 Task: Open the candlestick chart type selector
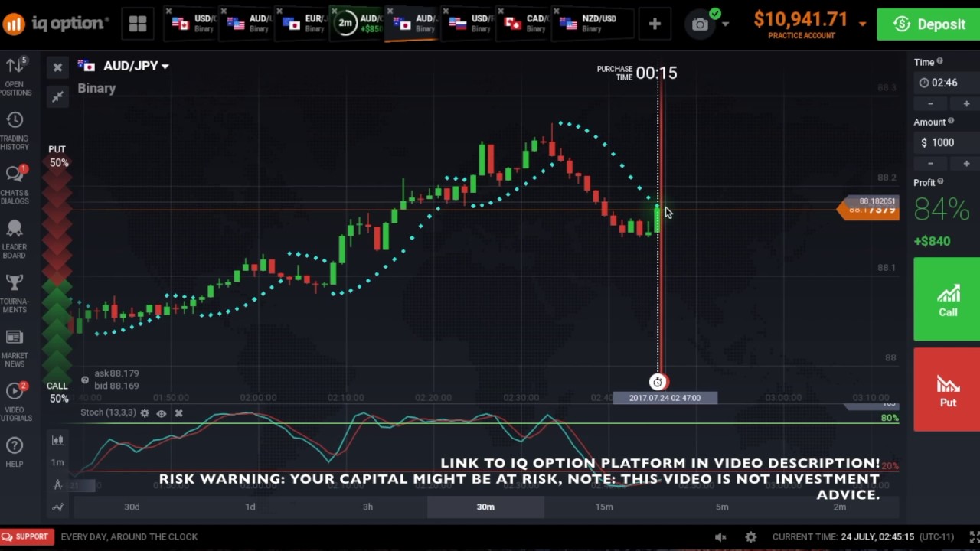coord(57,440)
